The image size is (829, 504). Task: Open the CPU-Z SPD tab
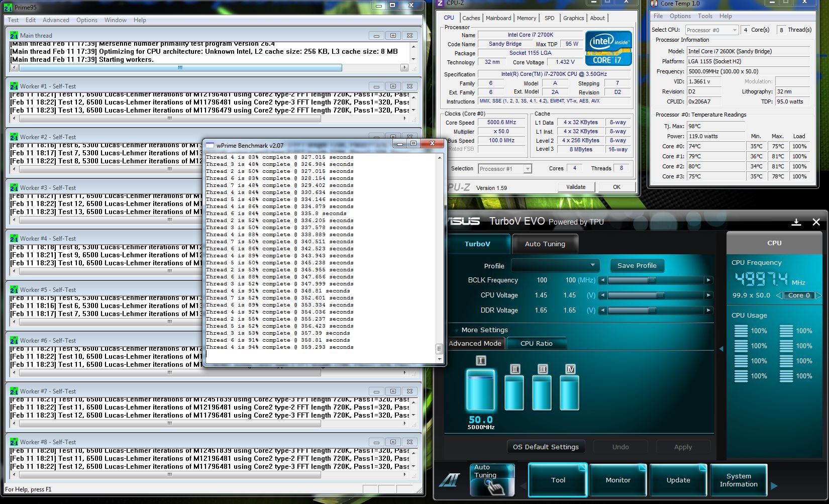tap(550, 18)
